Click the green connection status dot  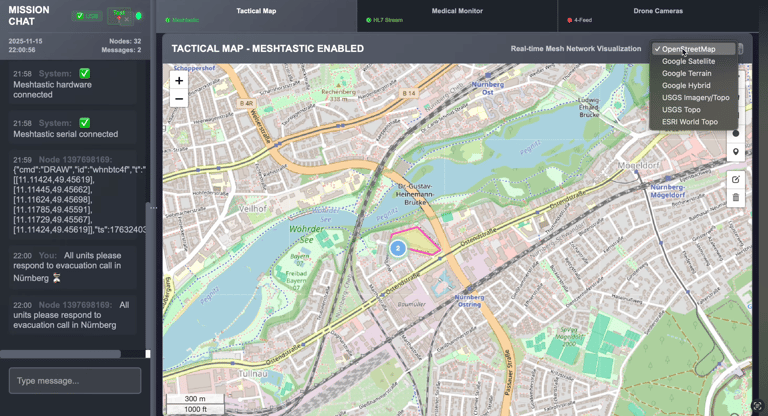click(x=139, y=16)
